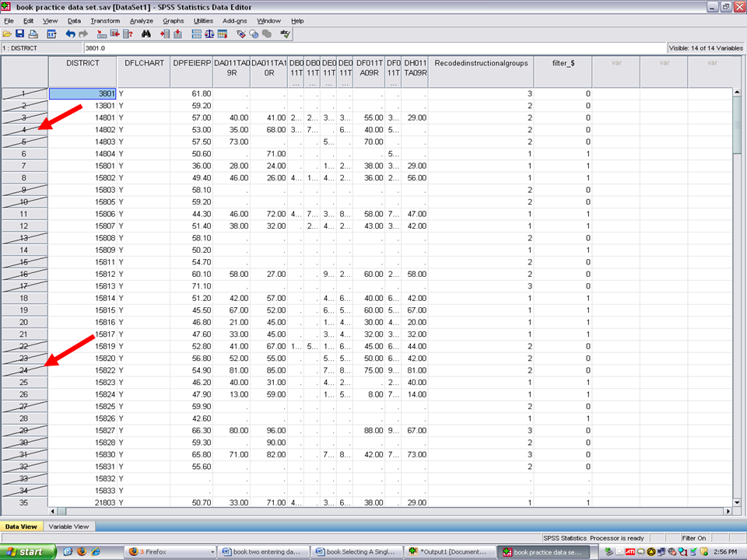Open Find using the binoculars icon

pos(146,34)
